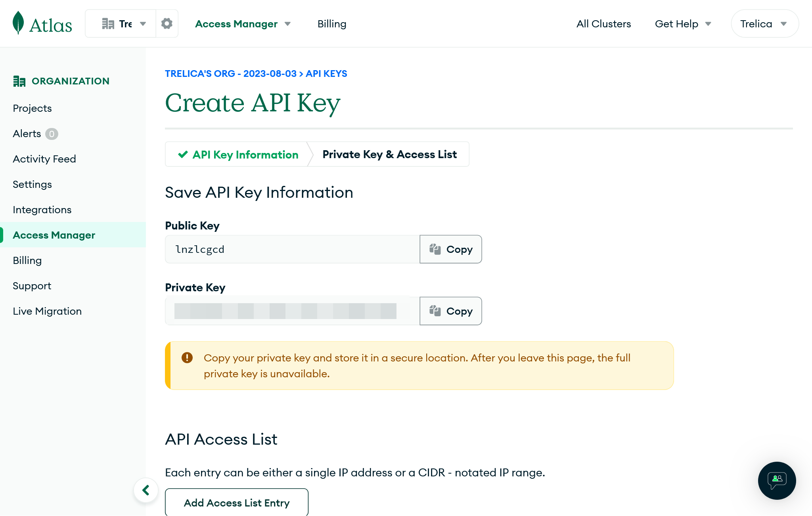The height and width of the screenshot is (516, 812).
Task: Click the 'Each entry can be either' description
Action: (x=355, y=472)
